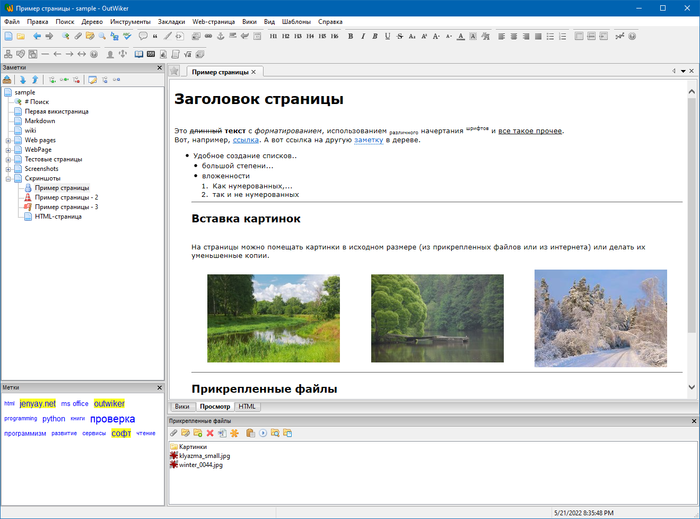Click the strikethrough formatting icon
Screen dimensions: 700x519
400,36
